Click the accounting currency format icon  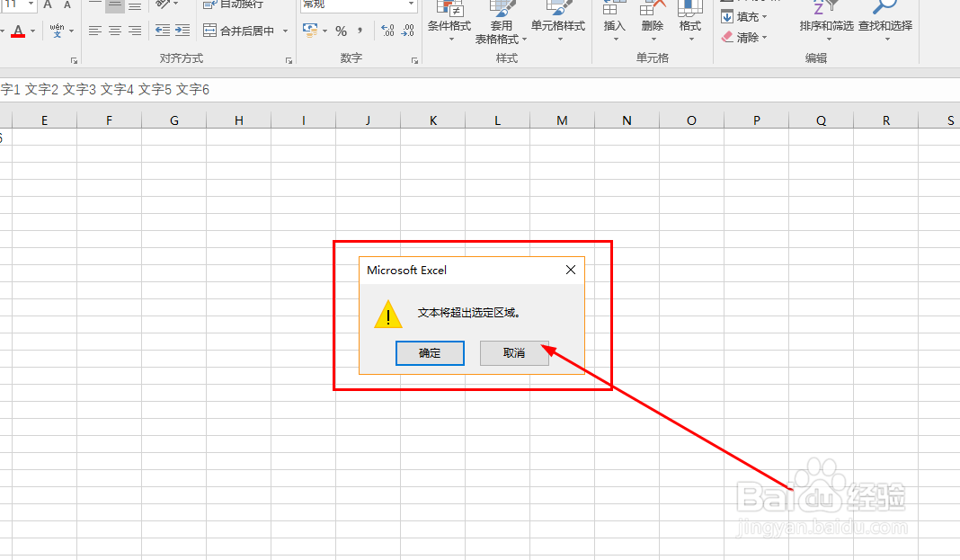coord(310,31)
